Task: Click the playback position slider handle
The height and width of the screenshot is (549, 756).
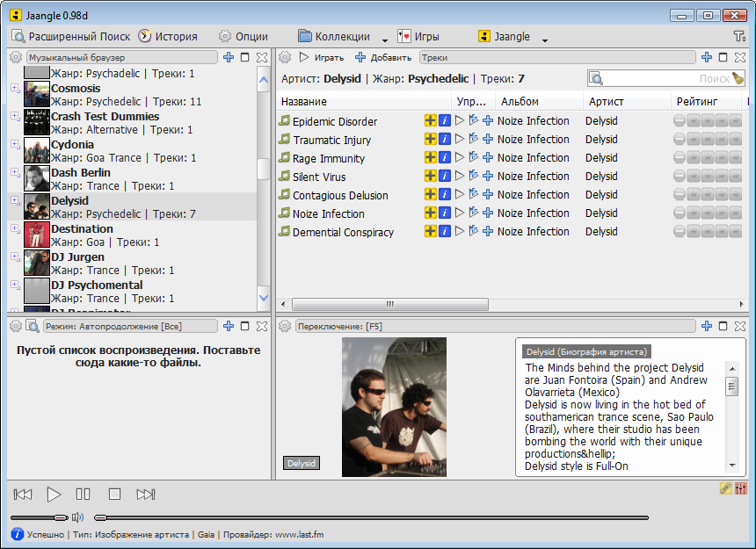Action: pyautogui.click(x=101, y=517)
